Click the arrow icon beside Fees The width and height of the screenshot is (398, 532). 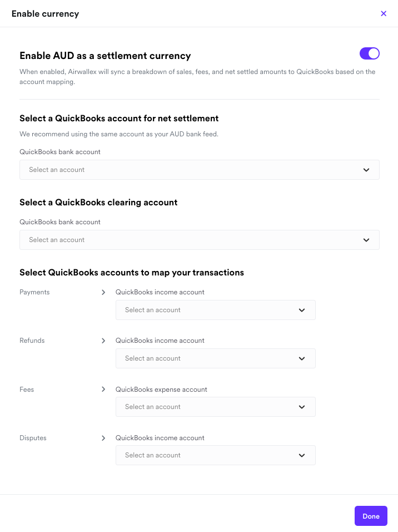103,390
